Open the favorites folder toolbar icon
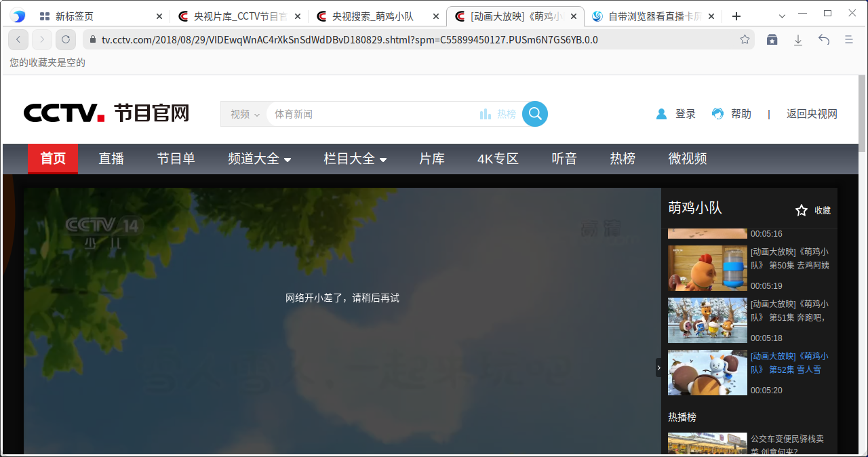Viewport: 868px width, 457px height. tap(772, 40)
